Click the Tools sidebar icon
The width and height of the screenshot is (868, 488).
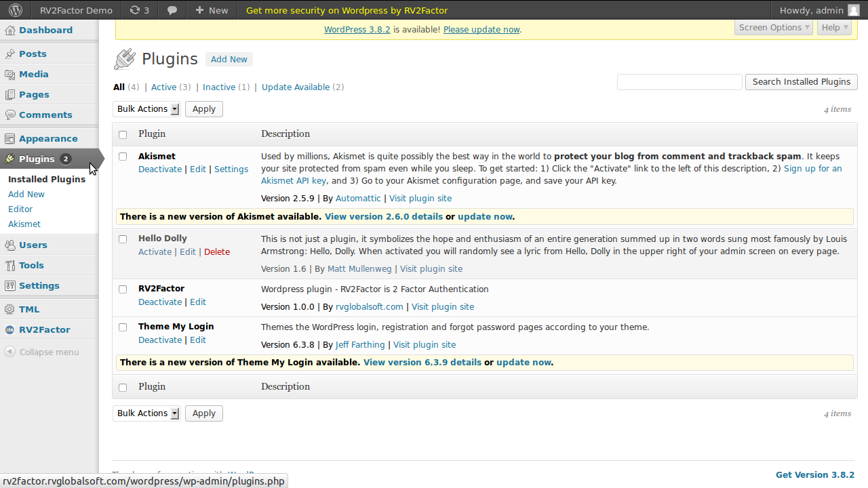10,265
